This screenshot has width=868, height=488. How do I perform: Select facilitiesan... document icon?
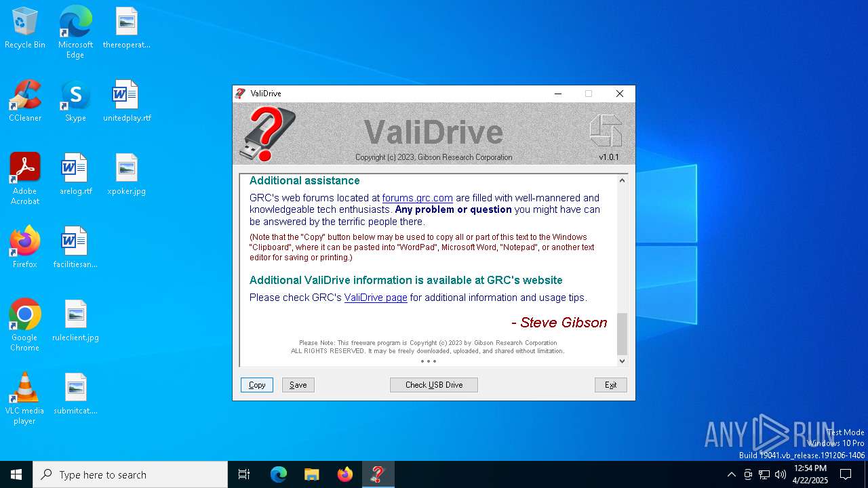pos(75,248)
